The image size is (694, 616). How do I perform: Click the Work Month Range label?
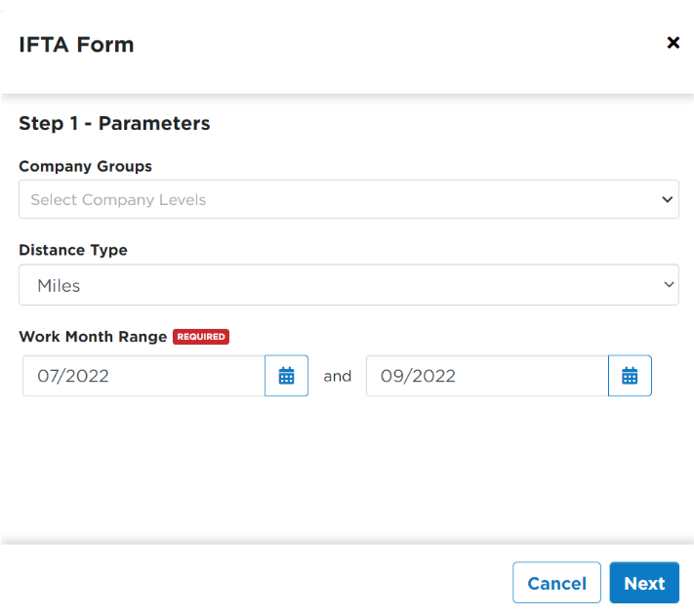pos(93,337)
